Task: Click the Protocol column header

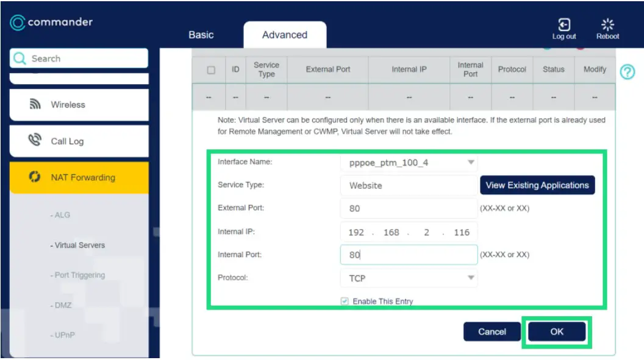Action: click(x=512, y=69)
